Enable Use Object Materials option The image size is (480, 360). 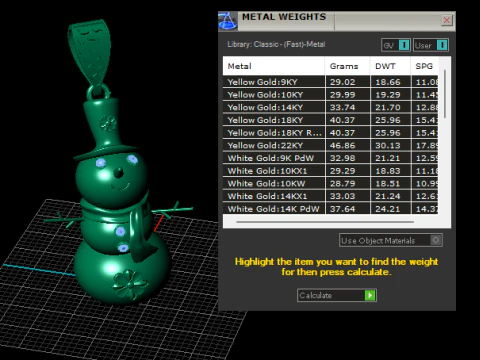(x=391, y=240)
